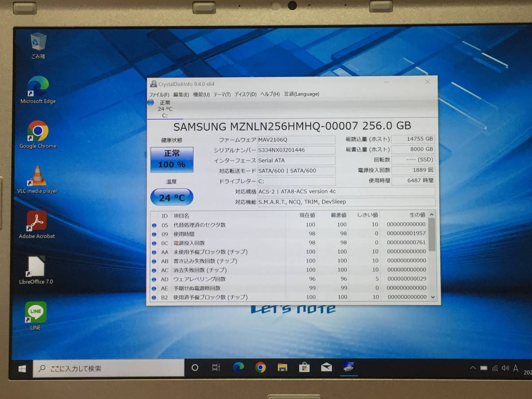
Task: Open Cortana circle on the taskbar
Action: (x=195, y=368)
